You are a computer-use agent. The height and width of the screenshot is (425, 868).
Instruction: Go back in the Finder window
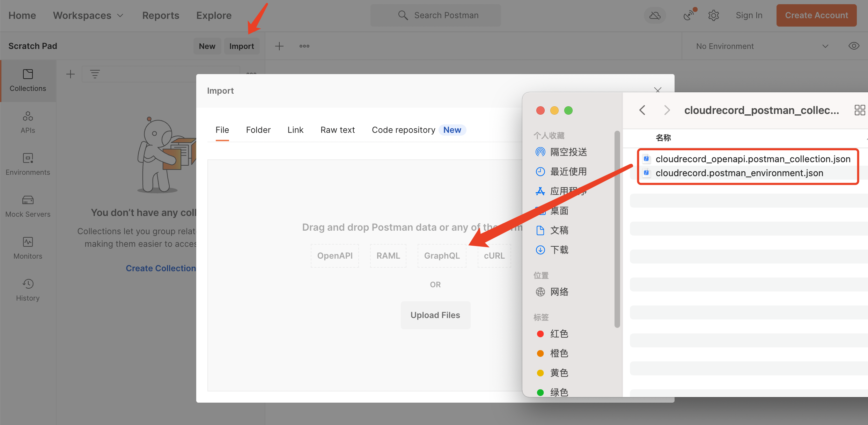pos(642,110)
